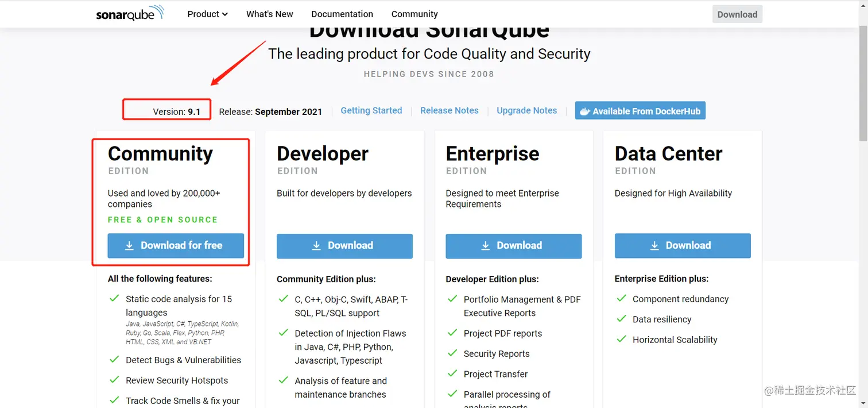Click 'Security Reports' feature text

click(x=497, y=353)
